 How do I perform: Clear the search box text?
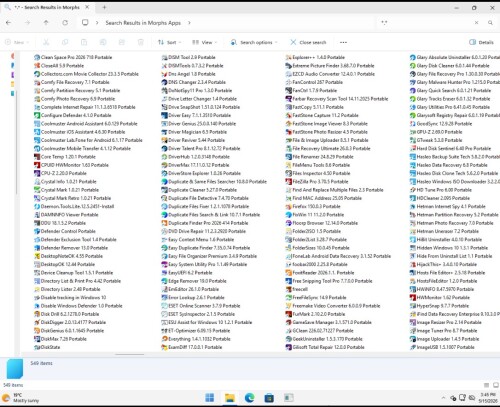pyautogui.click(x=476, y=23)
